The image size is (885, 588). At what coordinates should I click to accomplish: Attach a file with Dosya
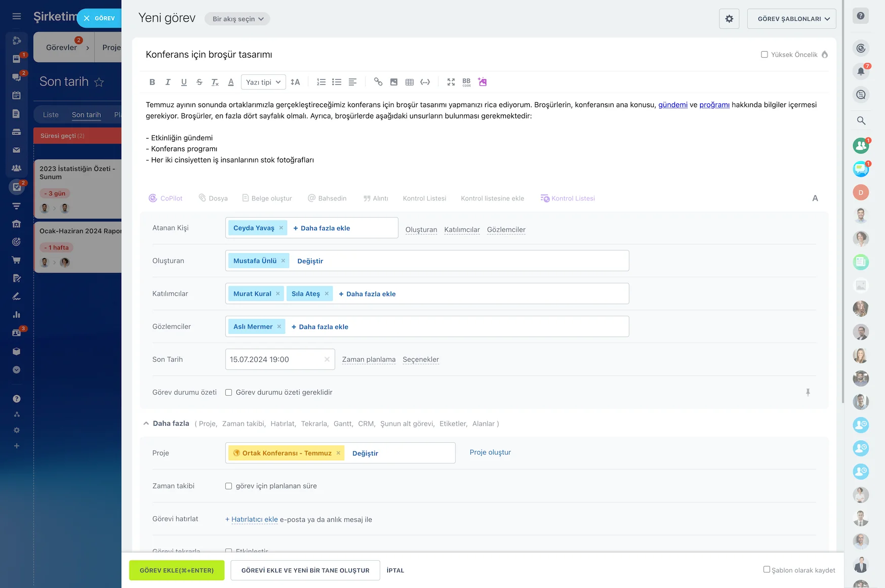tap(213, 198)
